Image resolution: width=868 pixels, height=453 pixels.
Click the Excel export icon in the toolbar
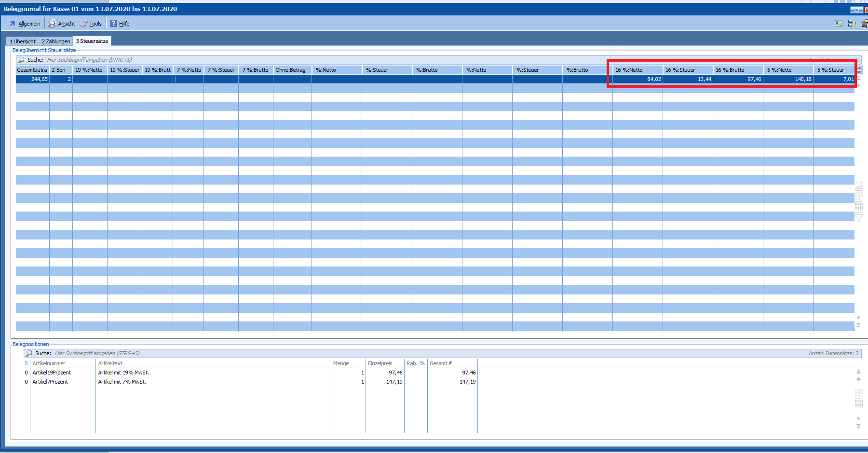pos(839,23)
